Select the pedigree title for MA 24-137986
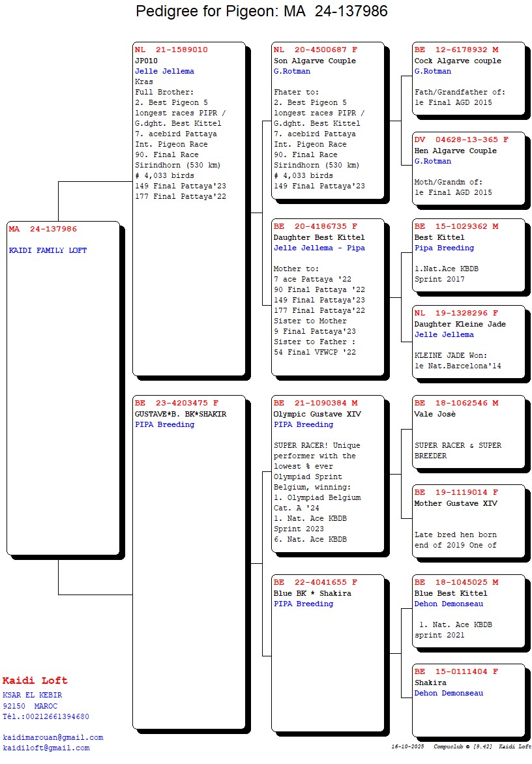The image size is (532, 764). coord(261,11)
